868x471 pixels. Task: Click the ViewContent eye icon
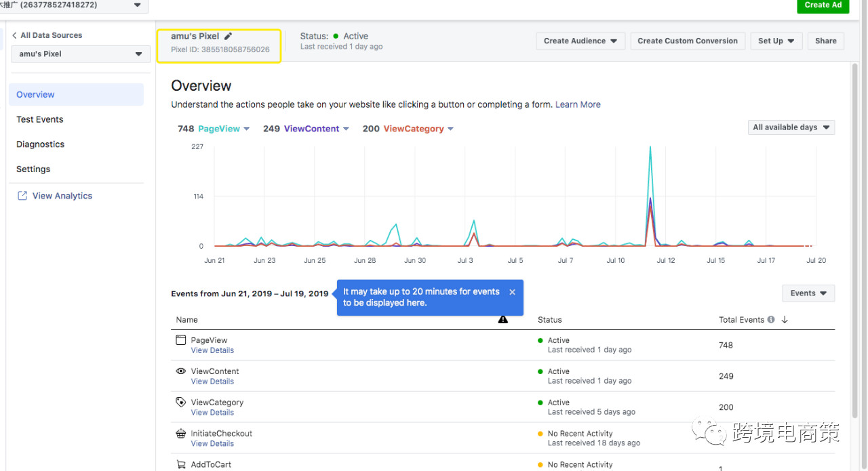[x=180, y=371]
